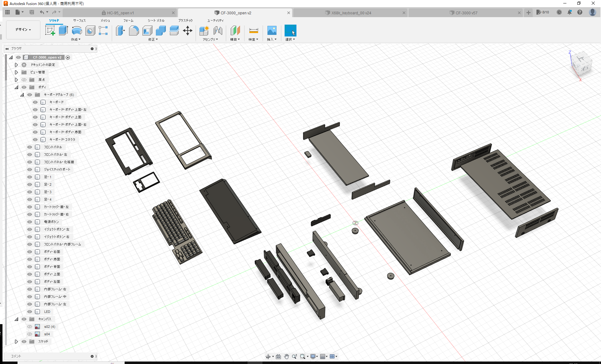Select the Create Sketch tool
This screenshot has width=601, height=364.
(x=50, y=31)
